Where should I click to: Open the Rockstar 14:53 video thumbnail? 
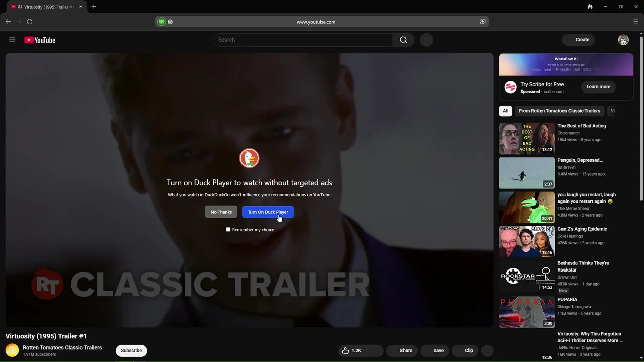point(527,276)
